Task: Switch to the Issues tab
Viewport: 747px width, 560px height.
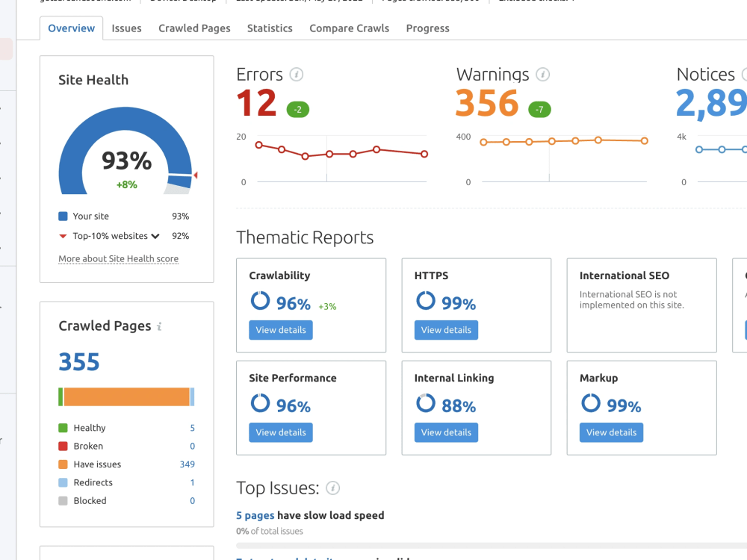Action: point(126,28)
